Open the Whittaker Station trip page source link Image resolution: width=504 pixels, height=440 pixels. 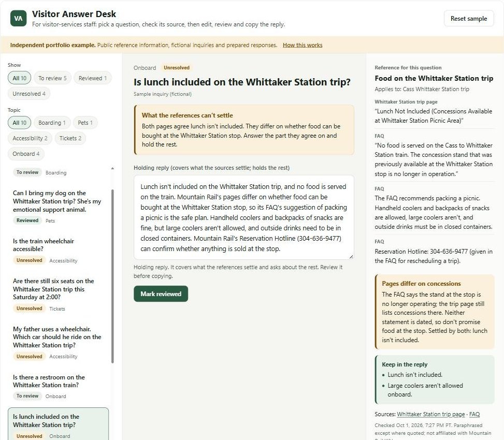(x=431, y=414)
